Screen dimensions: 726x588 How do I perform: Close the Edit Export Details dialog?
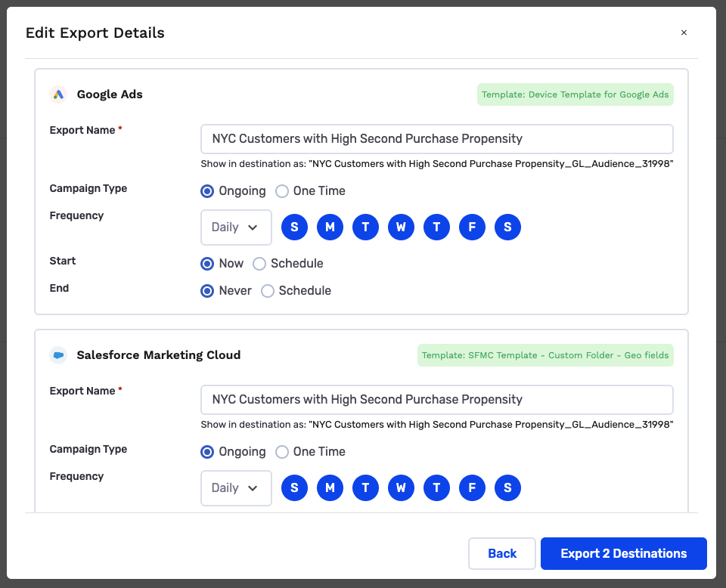pos(684,32)
